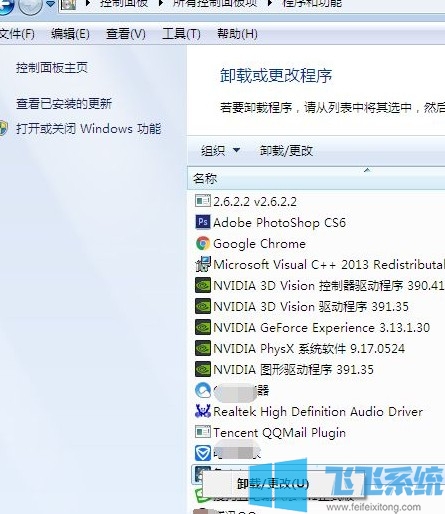Go to 控制面板主页 link
The height and width of the screenshot is (514, 445).
(52, 68)
